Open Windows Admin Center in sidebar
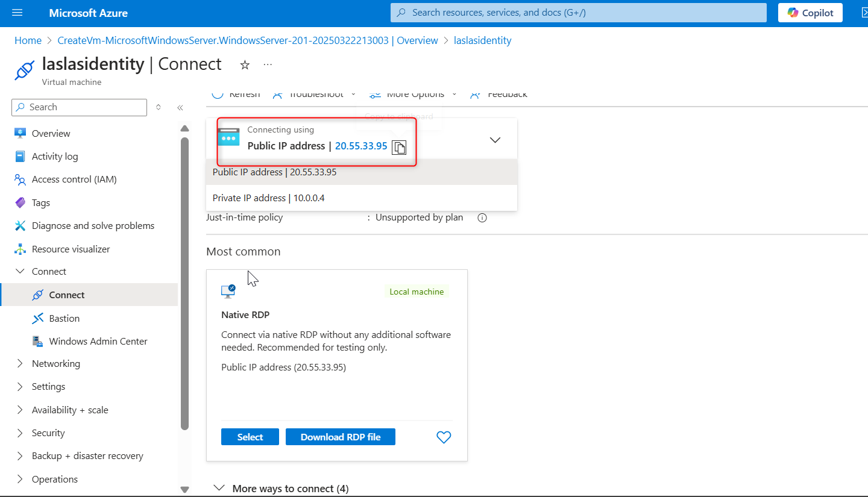This screenshot has width=868, height=497. 98,342
